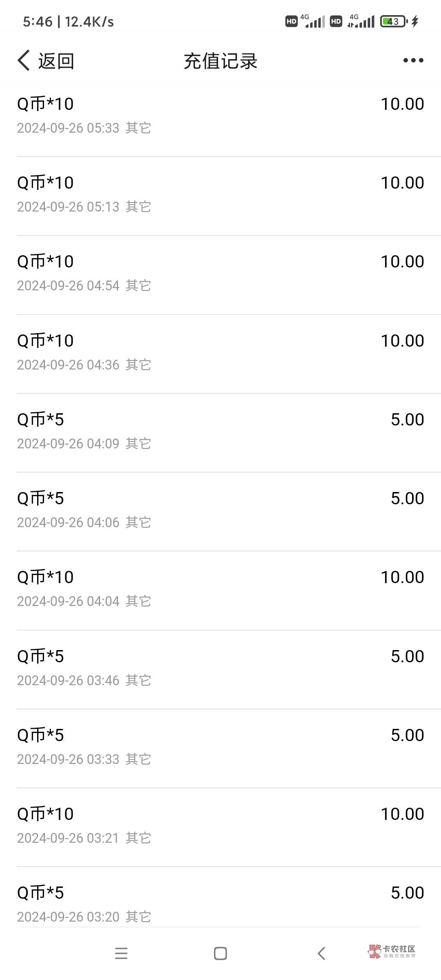View Q币*5 recharge made at 04:06
The height and width of the screenshot is (980, 441).
click(220, 510)
